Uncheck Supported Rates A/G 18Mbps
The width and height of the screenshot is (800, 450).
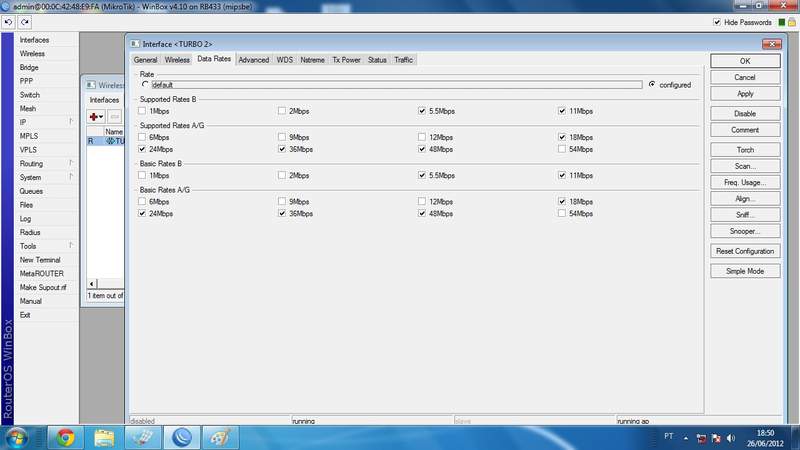coord(562,137)
